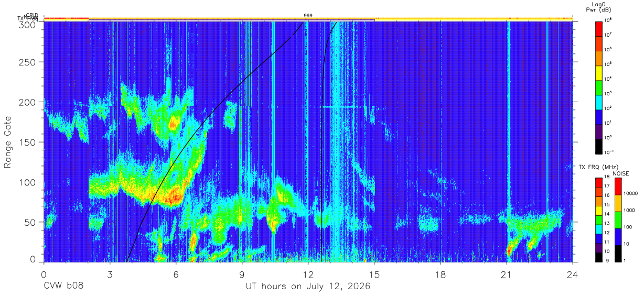Viewport: 644px width, 297px height.
Task: Click the UT hours axis tick label 18
Action: point(441,274)
